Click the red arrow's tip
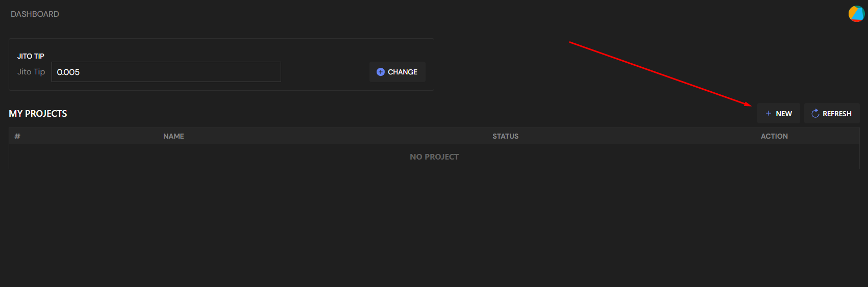Image resolution: width=868 pixels, height=287 pixels. pos(751,106)
